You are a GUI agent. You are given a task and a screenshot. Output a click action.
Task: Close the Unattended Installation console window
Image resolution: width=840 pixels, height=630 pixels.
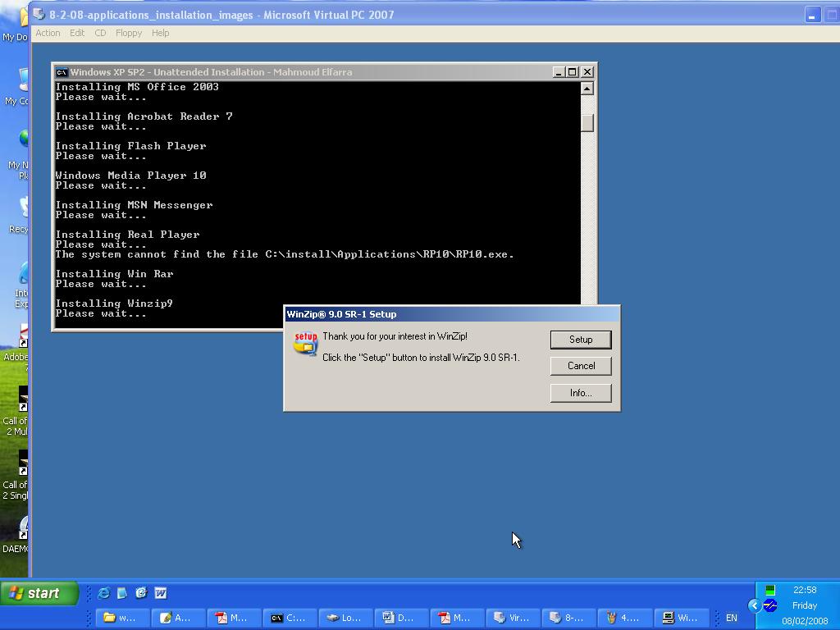pos(587,72)
